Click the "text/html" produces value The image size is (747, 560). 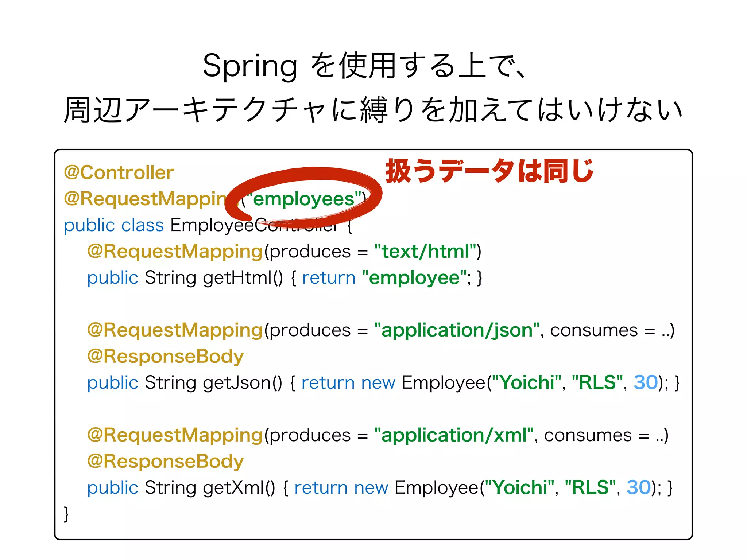(x=425, y=251)
